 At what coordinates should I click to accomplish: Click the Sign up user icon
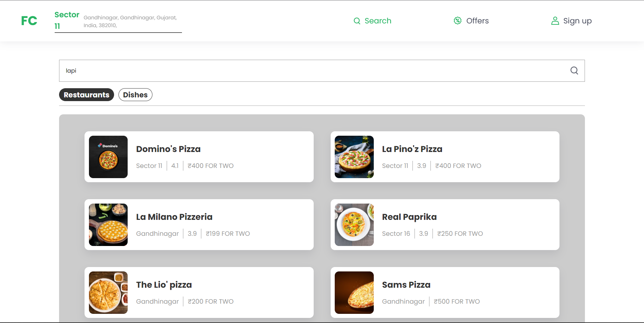click(555, 21)
